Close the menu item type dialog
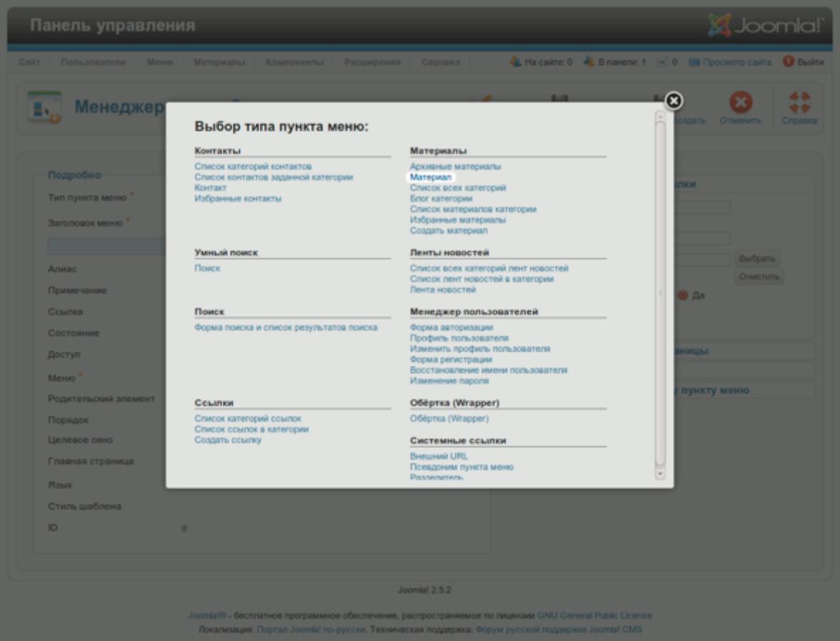 point(673,101)
